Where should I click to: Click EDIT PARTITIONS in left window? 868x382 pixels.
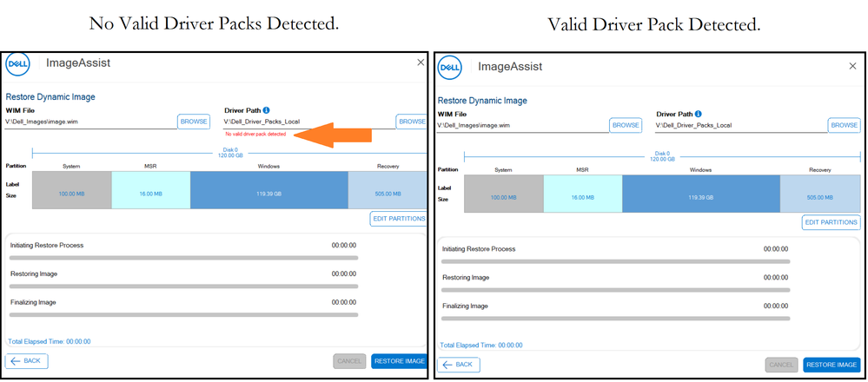point(399,219)
